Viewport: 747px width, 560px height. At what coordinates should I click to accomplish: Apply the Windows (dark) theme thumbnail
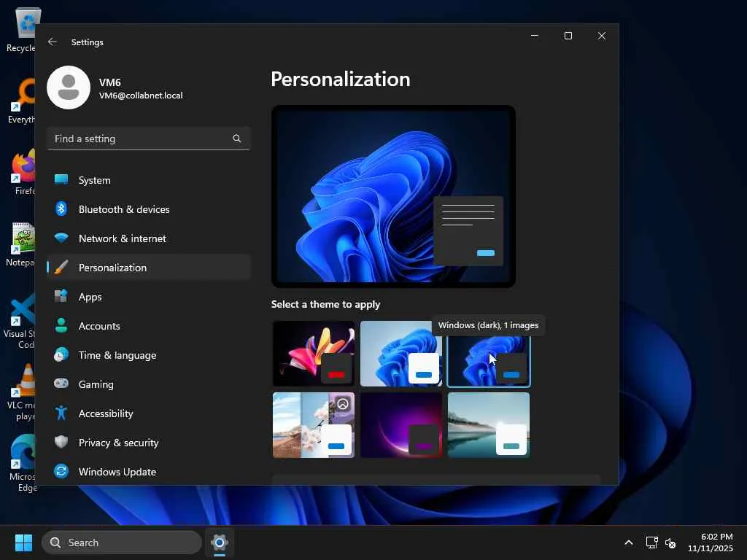489,360
